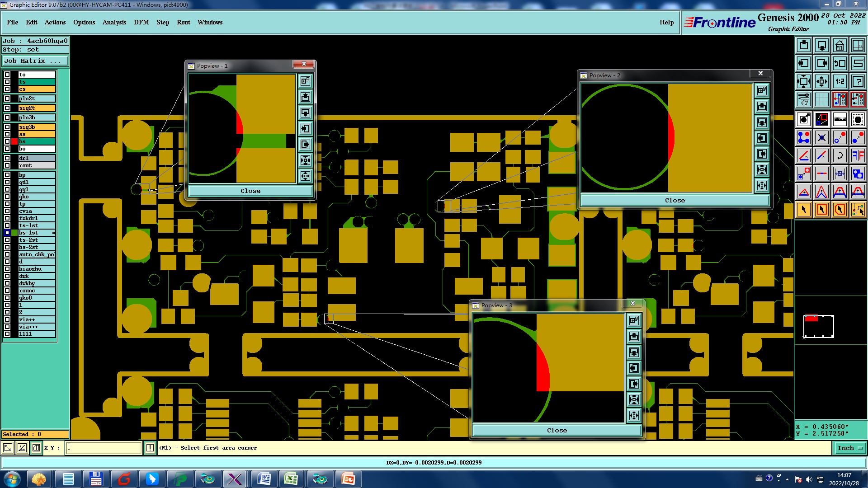Click the Home view icon
Screen dimensions: 868x488
tap(840, 45)
